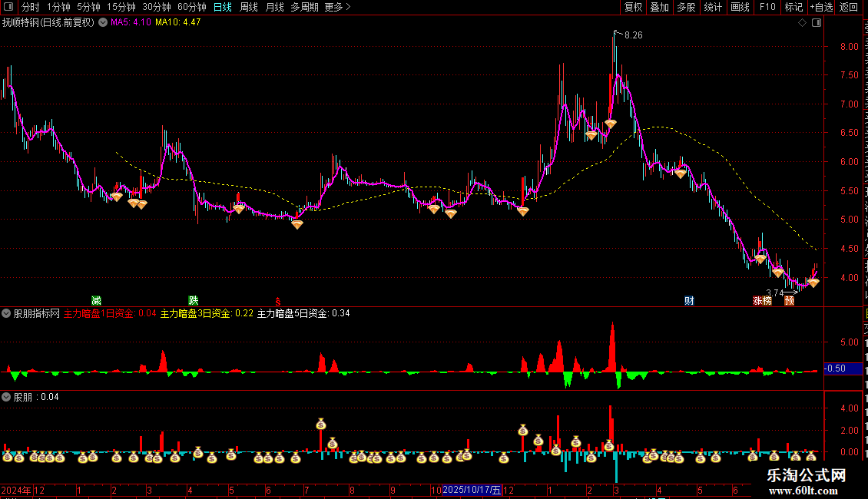Switch to 周线 weekly chart
The height and width of the screenshot is (499, 868).
[249, 7]
